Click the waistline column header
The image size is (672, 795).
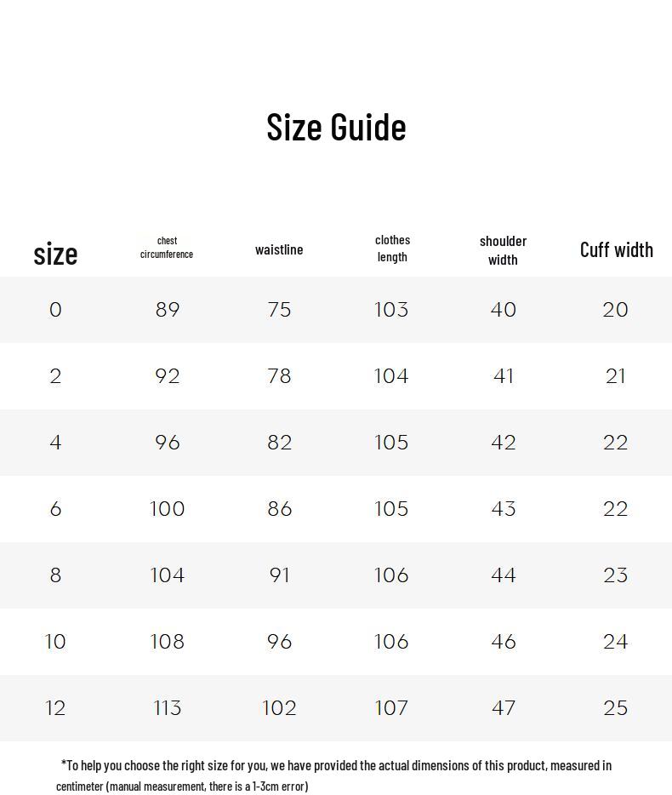(279, 249)
